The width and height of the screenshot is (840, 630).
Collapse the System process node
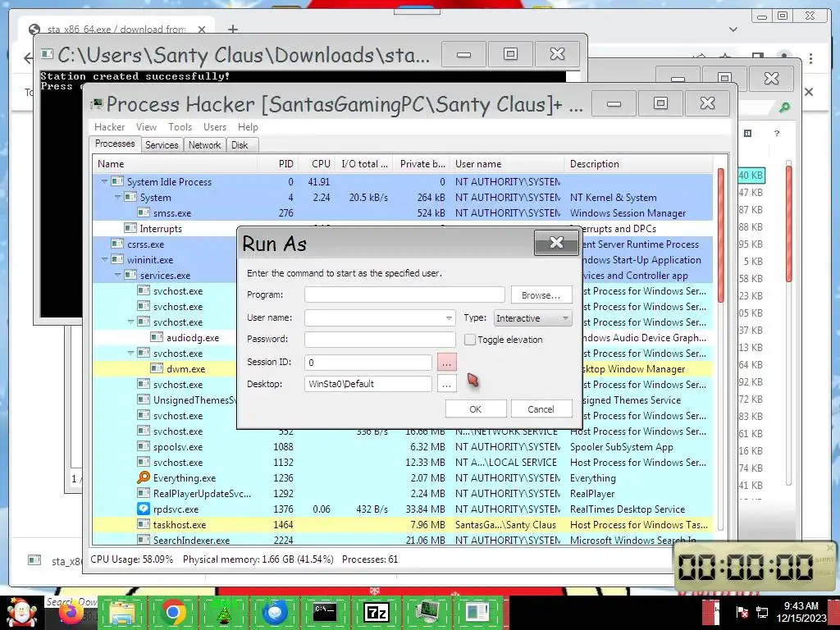click(x=117, y=197)
